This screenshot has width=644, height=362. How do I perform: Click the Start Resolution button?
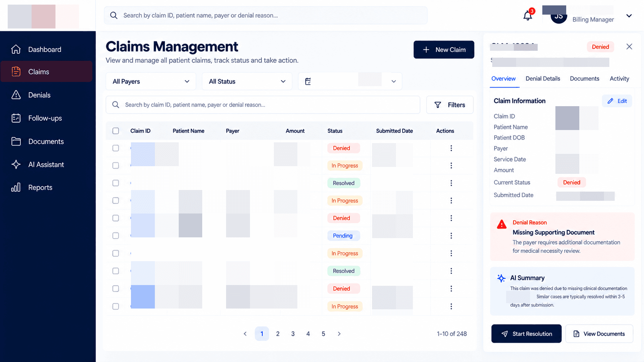point(527,334)
